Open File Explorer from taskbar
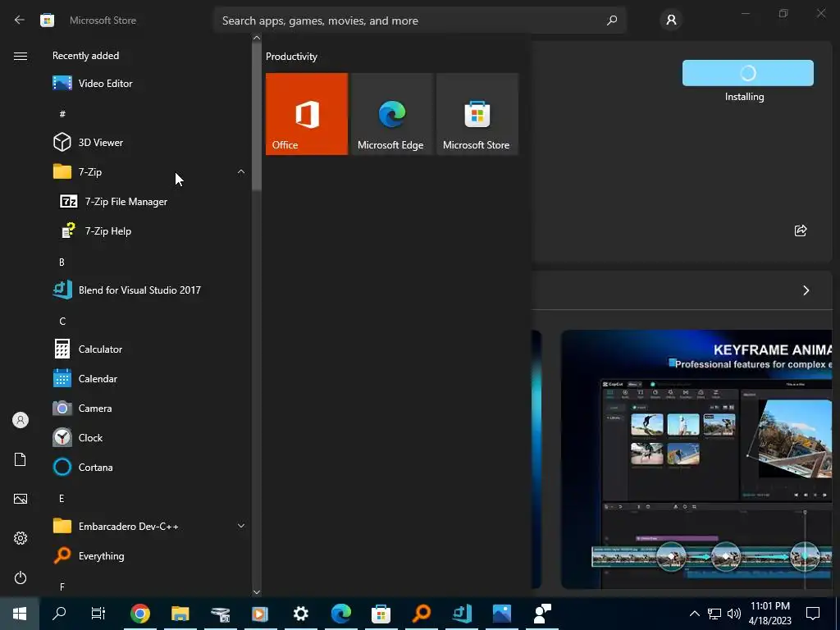This screenshot has height=630, width=840. 180,614
